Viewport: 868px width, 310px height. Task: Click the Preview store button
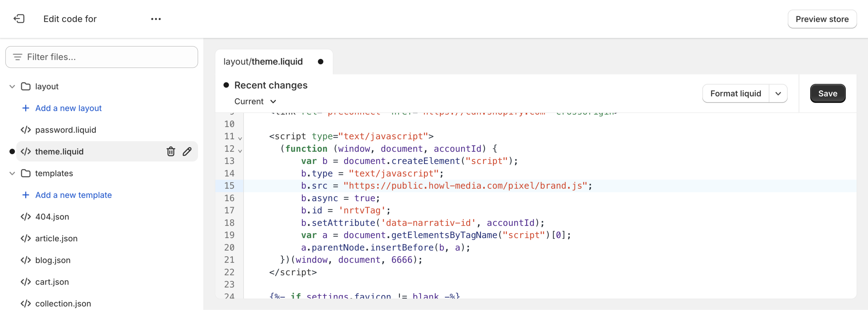pyautogui.click(x=822, y=19)
